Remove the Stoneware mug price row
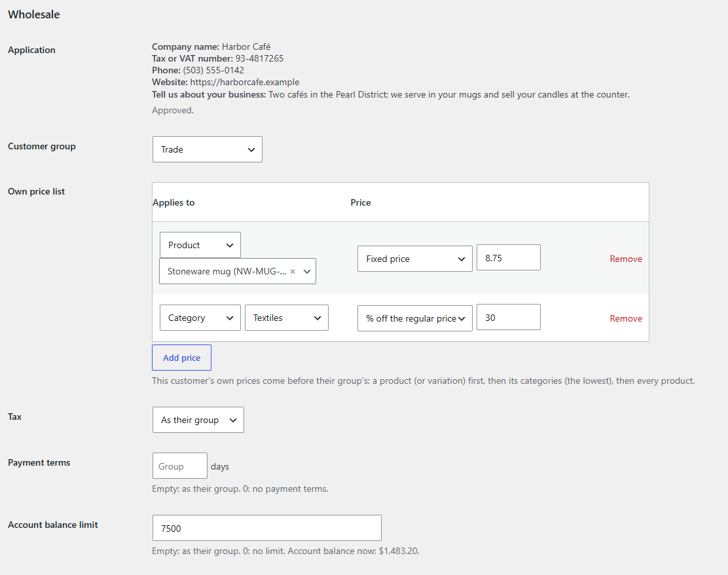 click(626, 259)
